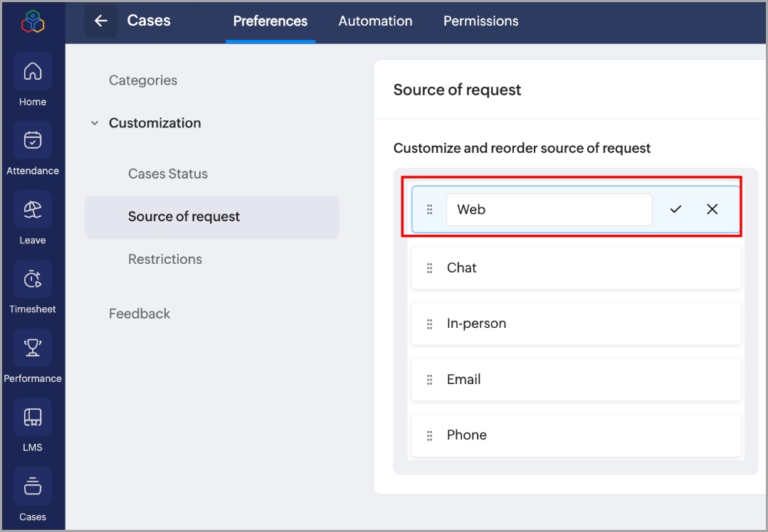Open the LMS module icon
Image resolution: width=768 pixels, height=532 pixels.
point(33,417)
